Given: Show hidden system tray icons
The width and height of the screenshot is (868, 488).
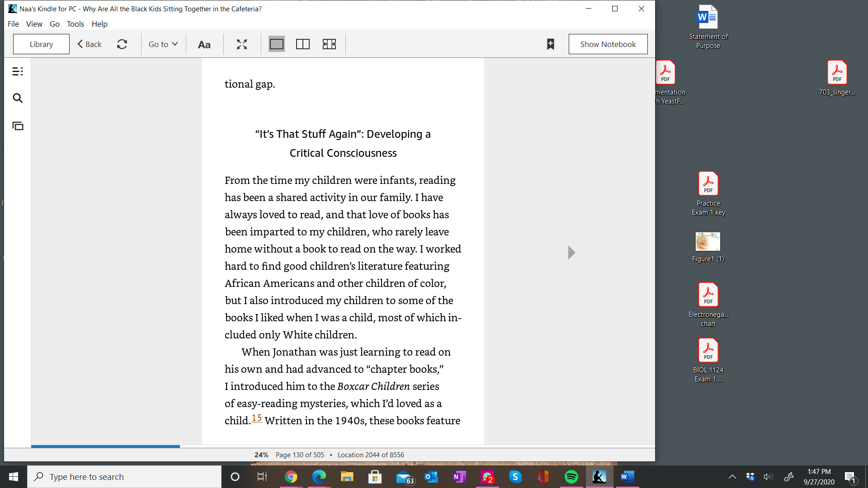Looking at the screenshot, I should pos(732,477).
